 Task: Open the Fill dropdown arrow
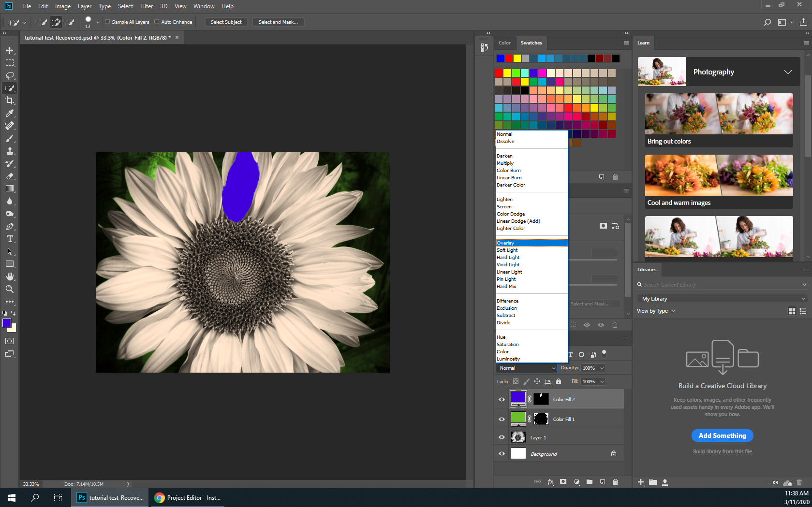pyautogui.click(x=602, y=382)
